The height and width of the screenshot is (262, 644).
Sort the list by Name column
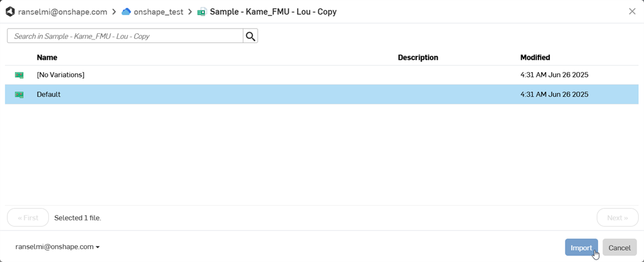[47, 58]
